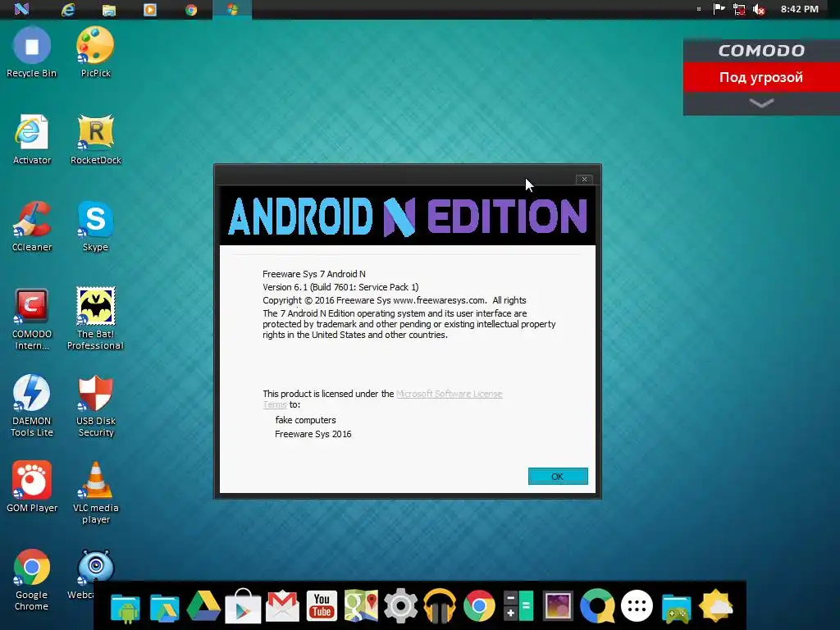Open file explorer in top taskbar
The width and height of the screenshot is (840, 630).
109,10
